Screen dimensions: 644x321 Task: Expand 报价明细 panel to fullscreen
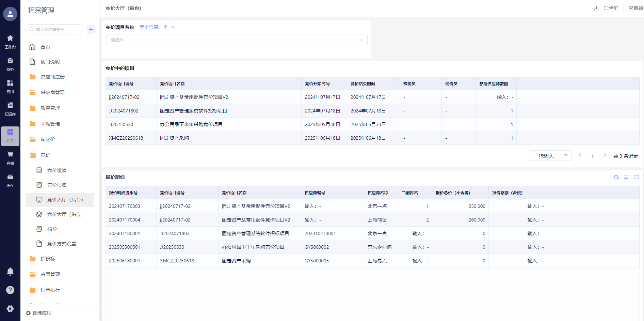pos(636,177)
